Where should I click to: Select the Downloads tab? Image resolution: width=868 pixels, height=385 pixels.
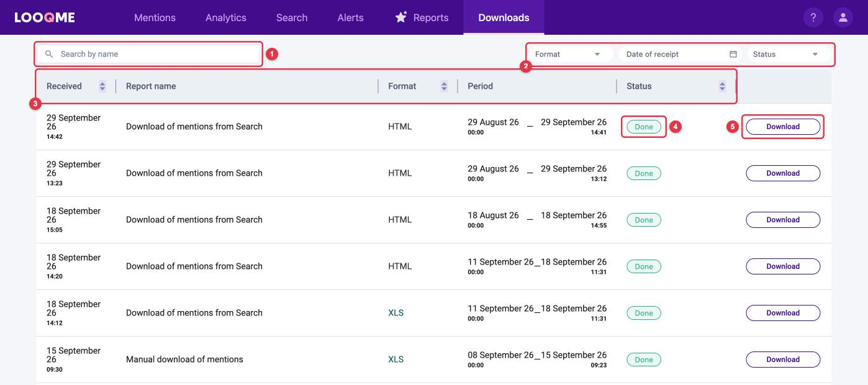point(504,17)
